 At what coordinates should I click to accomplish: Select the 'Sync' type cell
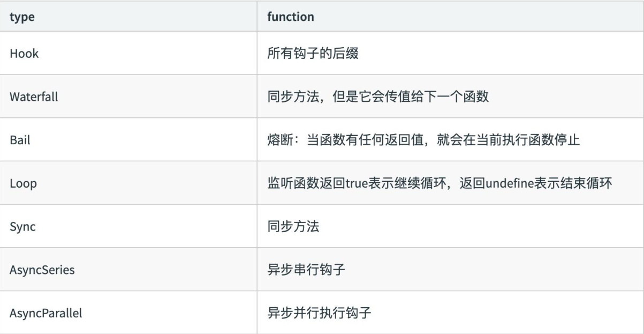click(128, 226)
